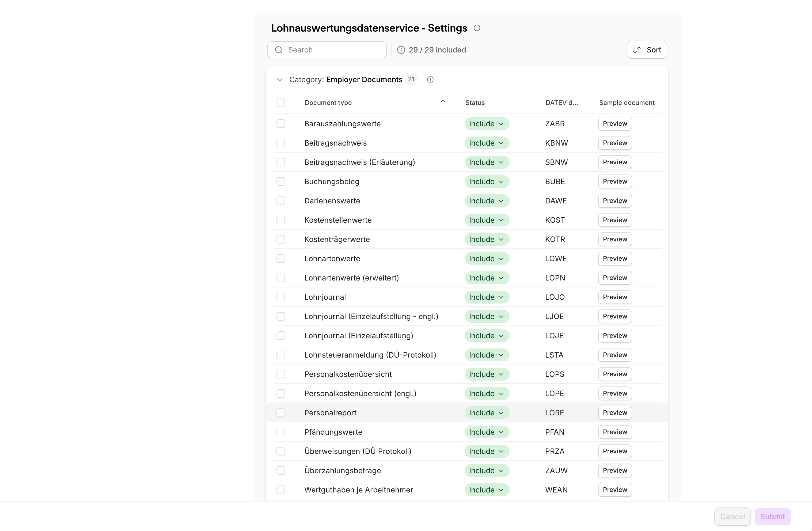Preview sample for Lohnsteueranmeldung (DÜ-Protokoll)
The image size is (812, 531).
pyautogui.click(x=614, y=355)
